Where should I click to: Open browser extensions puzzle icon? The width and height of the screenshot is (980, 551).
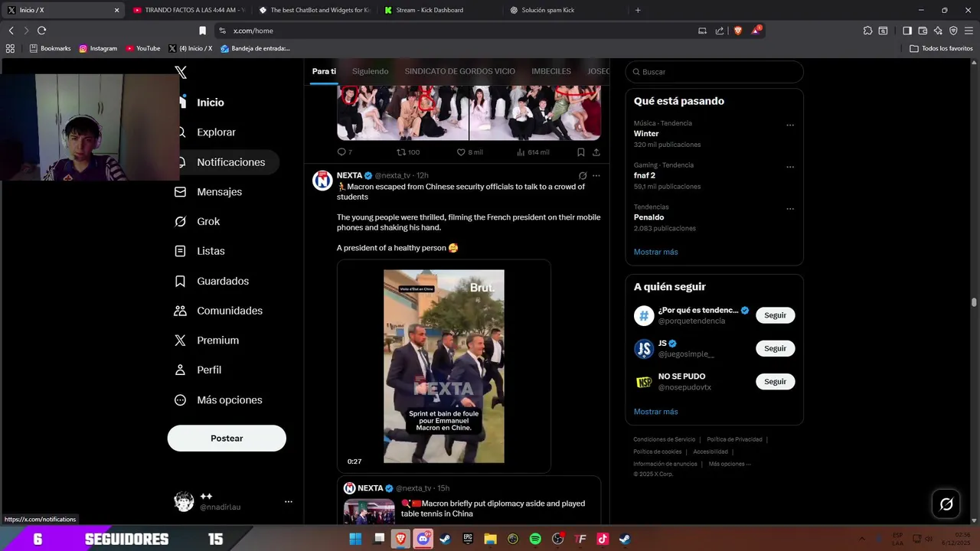click(x=867, y=31)
